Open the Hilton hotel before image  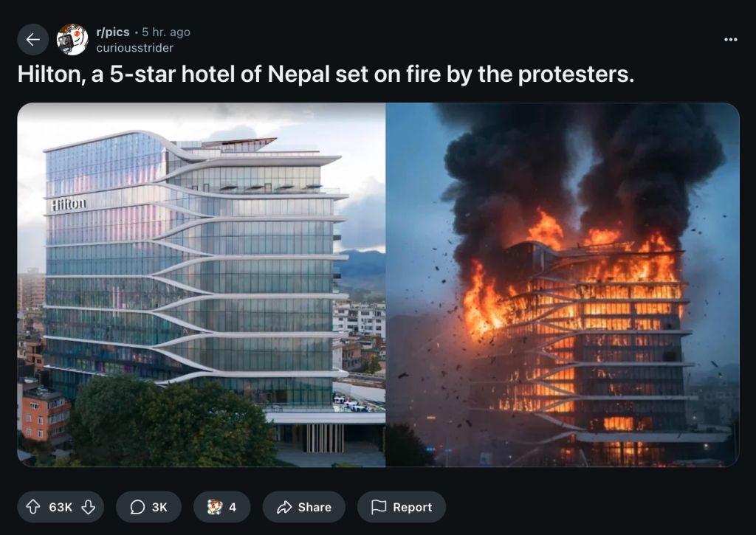tap(202, 285)
